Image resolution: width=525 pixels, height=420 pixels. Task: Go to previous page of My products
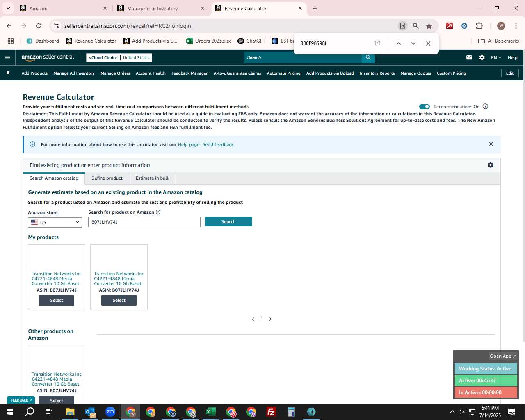253,319
